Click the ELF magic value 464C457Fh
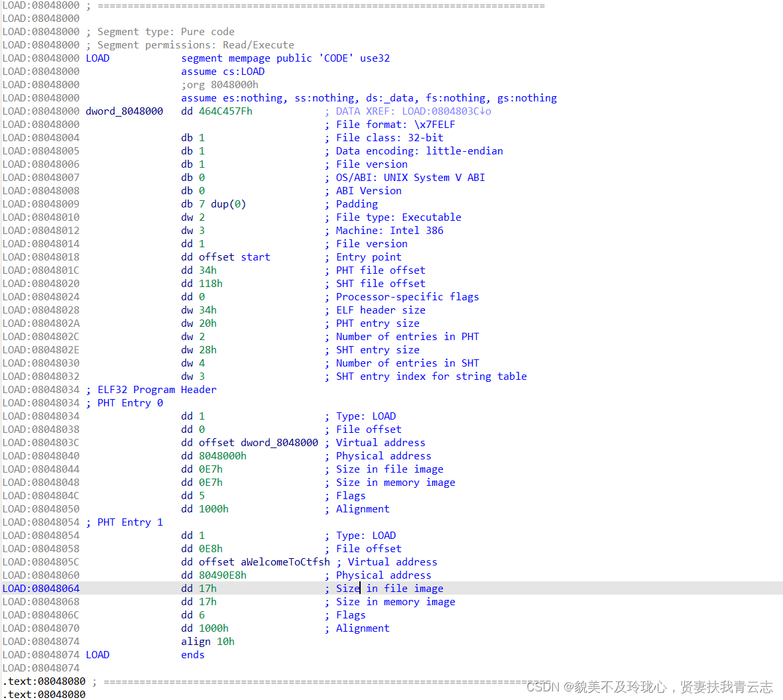 [225, 111]
